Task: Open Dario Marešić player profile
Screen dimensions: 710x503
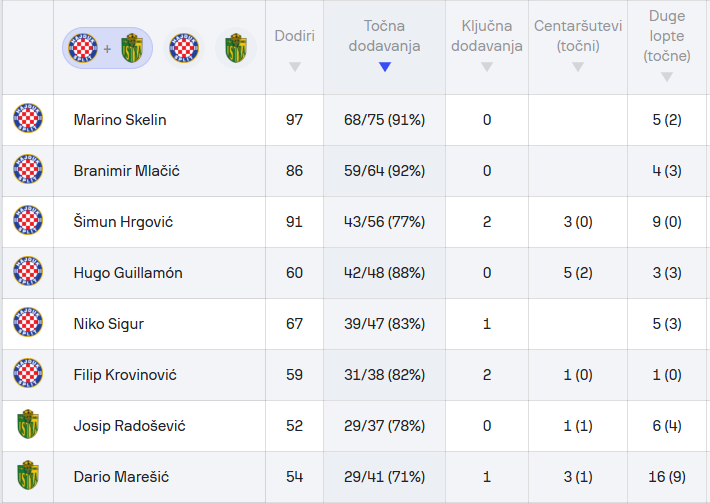Action: coord(119,477)
